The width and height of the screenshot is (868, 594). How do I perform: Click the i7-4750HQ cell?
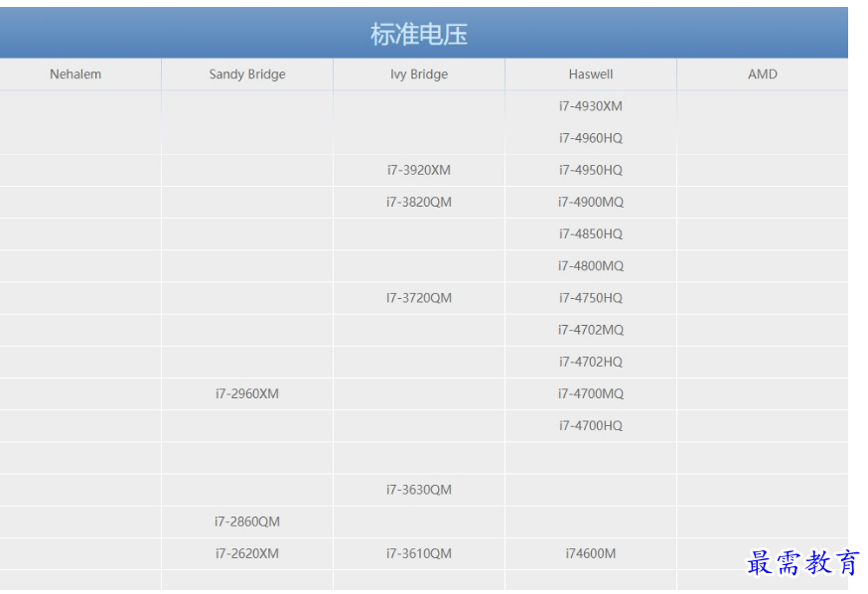point(591,298)
